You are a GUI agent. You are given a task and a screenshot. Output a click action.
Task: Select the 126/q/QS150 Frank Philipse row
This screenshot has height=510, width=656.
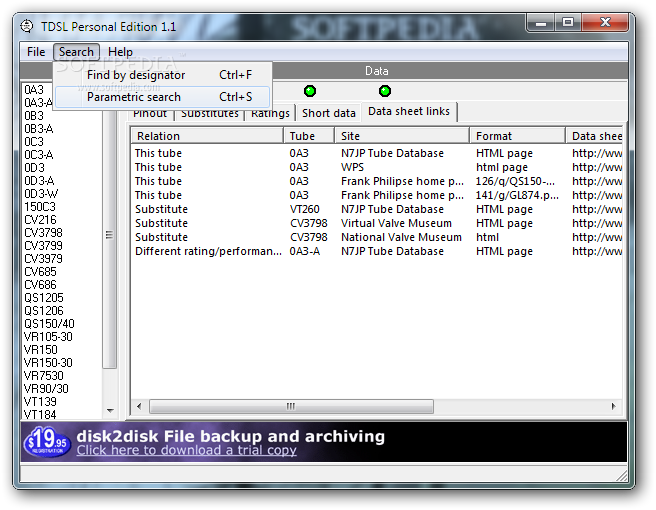[x=377, y=181]
